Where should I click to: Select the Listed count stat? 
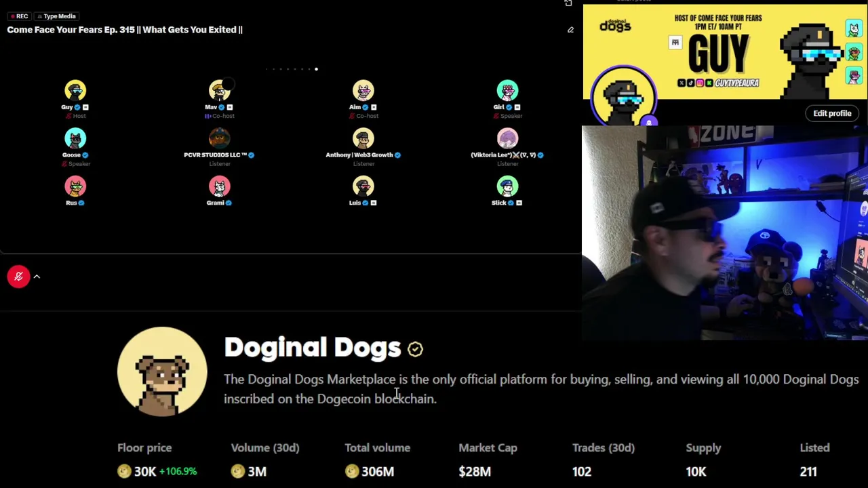[x=814, y=460]
